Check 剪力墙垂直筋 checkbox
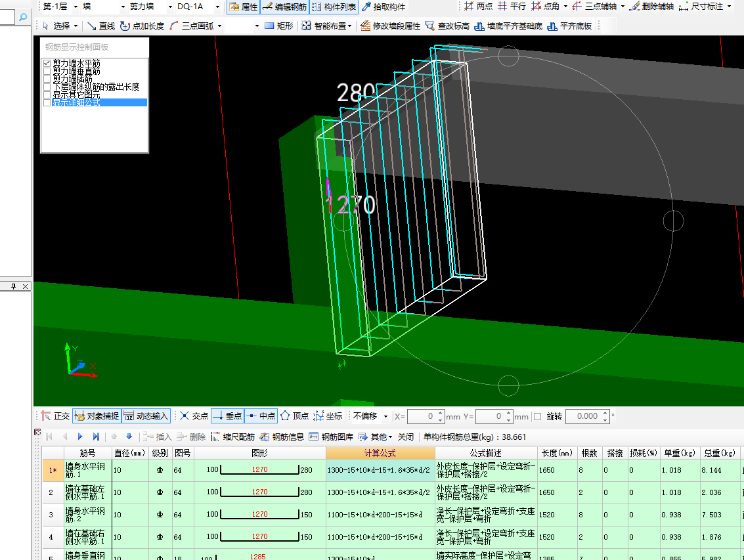The height and width of the screenshot is (560, 744). point(47,71)
